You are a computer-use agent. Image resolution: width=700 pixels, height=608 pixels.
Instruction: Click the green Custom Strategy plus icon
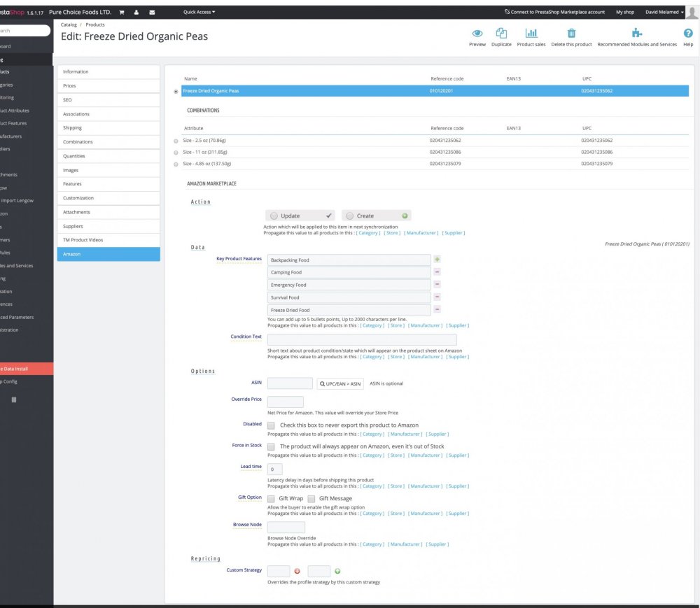tap(337, 571)
